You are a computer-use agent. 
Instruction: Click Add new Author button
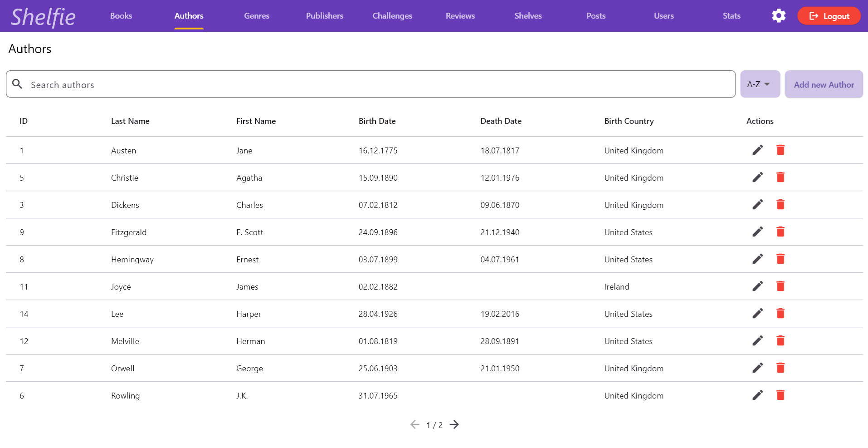click(824, 84)
